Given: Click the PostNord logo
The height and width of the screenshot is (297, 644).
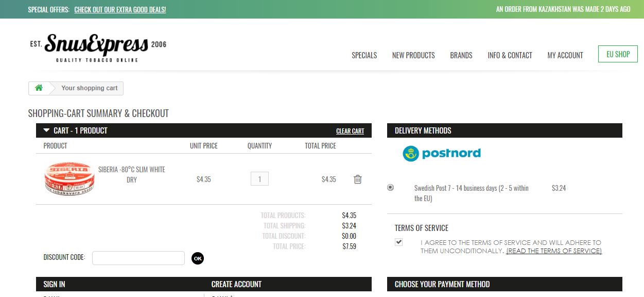Looking at the screenshot, I should click(x=442, y=153).
